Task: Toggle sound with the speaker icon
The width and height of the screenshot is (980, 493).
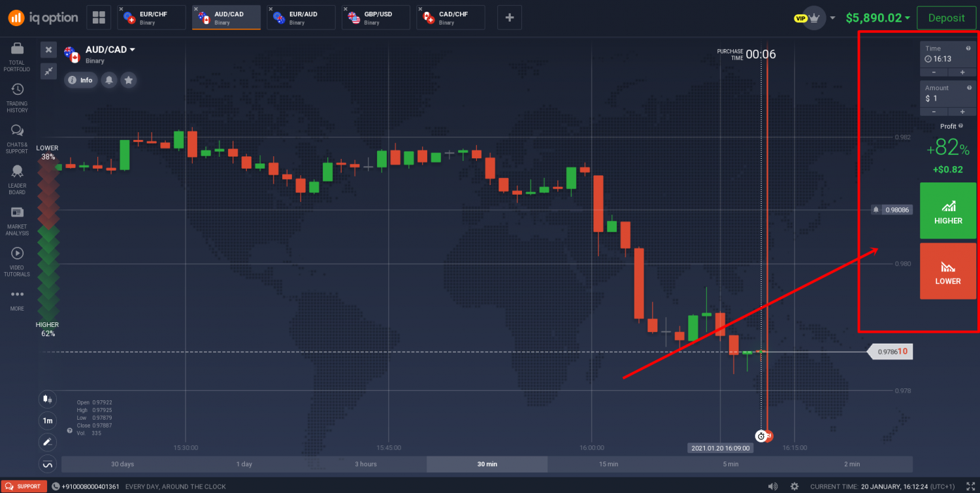Action: point(773,486)
